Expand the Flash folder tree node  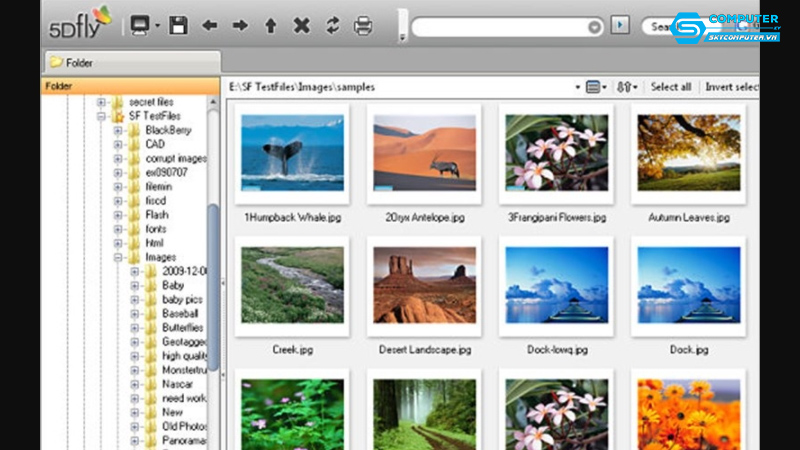click(118, 214)
